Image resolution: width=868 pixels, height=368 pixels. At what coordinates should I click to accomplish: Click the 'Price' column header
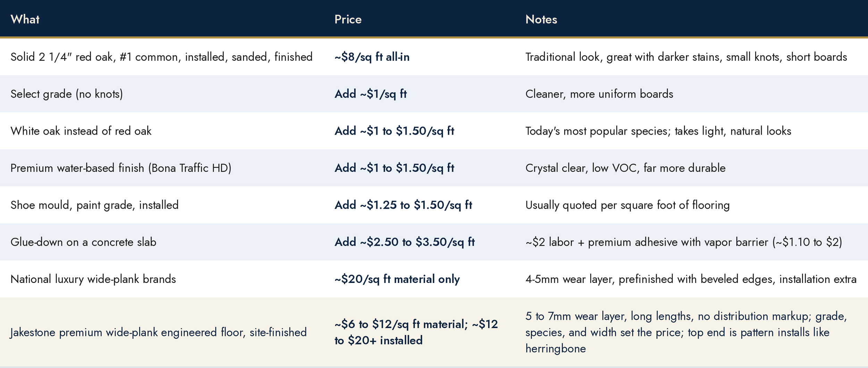coord(348,19)
